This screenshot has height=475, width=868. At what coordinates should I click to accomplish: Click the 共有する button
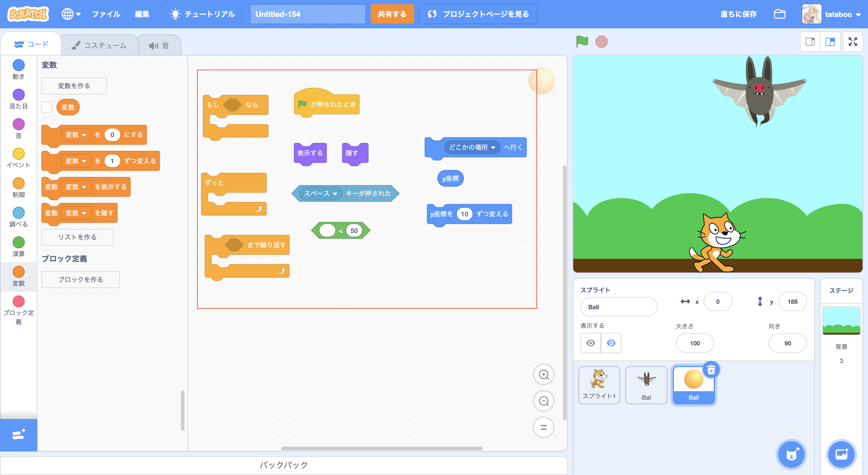[392, 14]
